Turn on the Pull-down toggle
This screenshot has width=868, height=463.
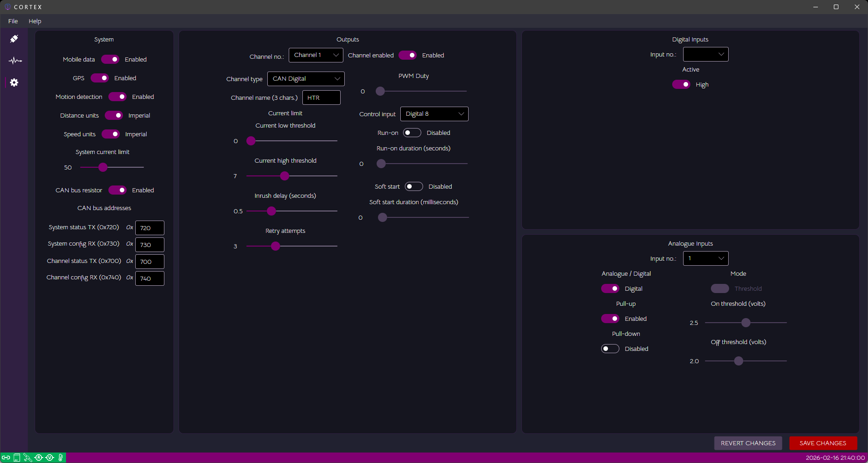point(610,349)
